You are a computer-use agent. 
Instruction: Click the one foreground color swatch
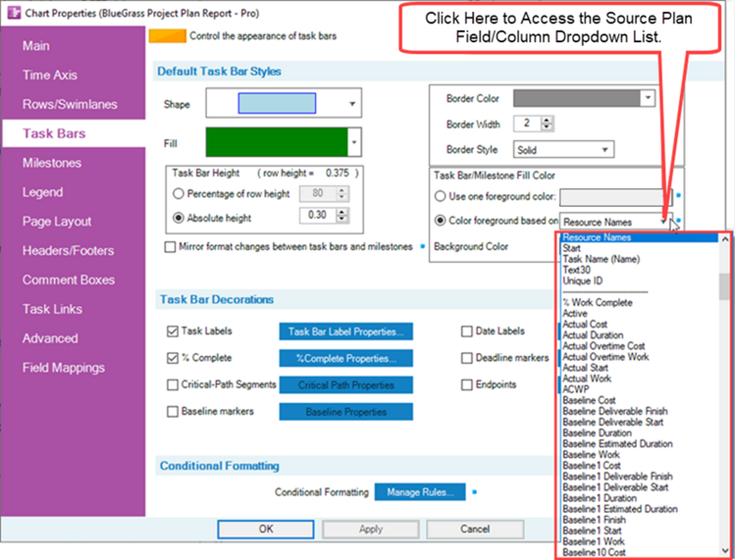tap(615, 197)
